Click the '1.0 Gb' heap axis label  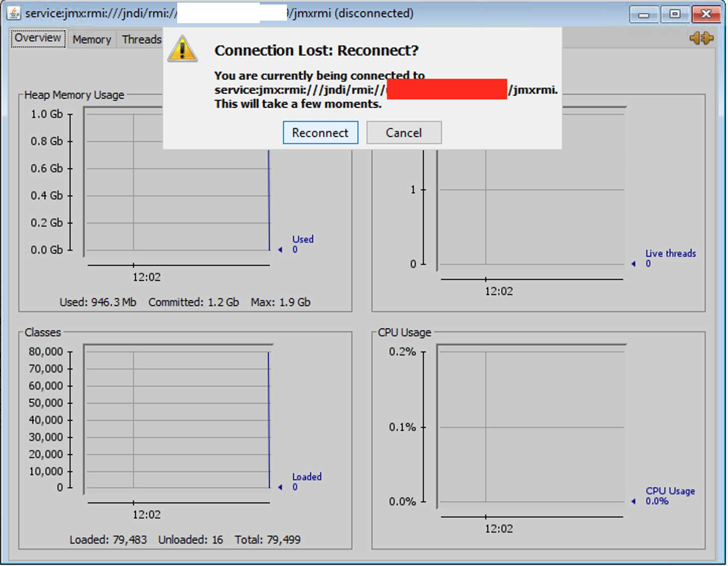pos(47,114)
